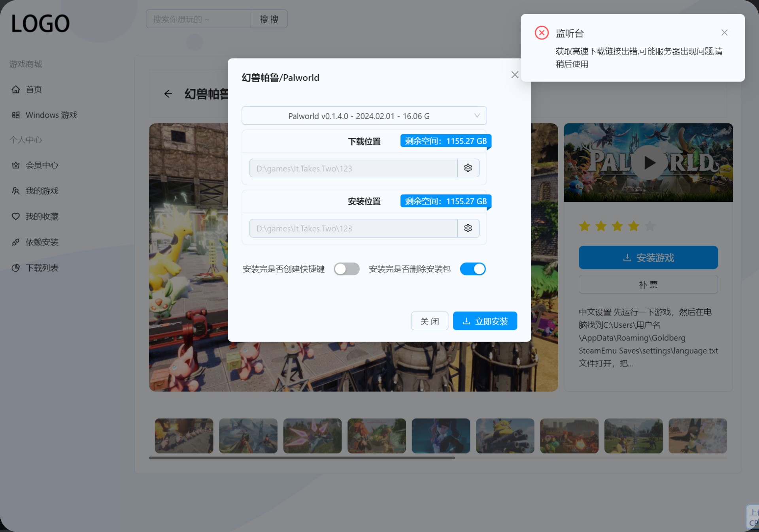Image resolution: width=759 pixels, height=532 pixels.
Task: Select the sixth thumbnail with yellow creature
Action: pyautogui.click(x=505, y=436)
